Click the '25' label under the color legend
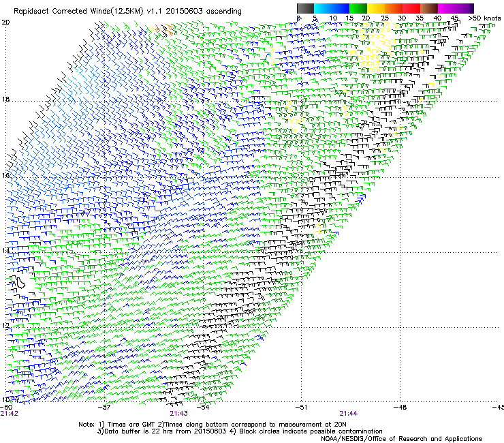The image size is (504, 443). (x=384, y=18)
